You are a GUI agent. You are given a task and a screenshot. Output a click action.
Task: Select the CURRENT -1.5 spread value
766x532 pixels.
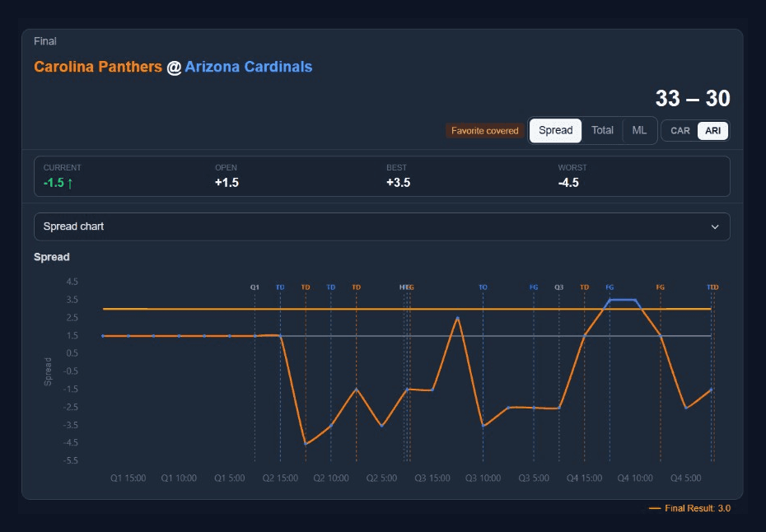point(54,183)
